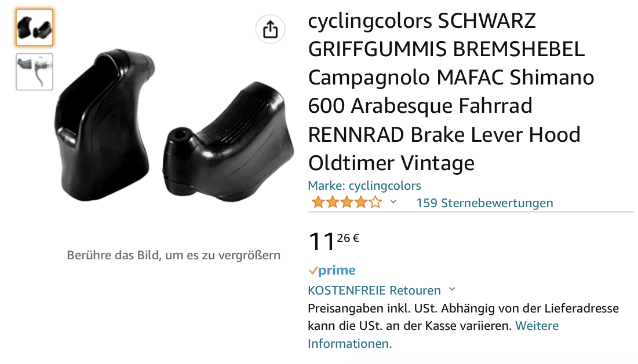Click the product title text
Viewport: 638px width, 364px height.
point(451,92)
